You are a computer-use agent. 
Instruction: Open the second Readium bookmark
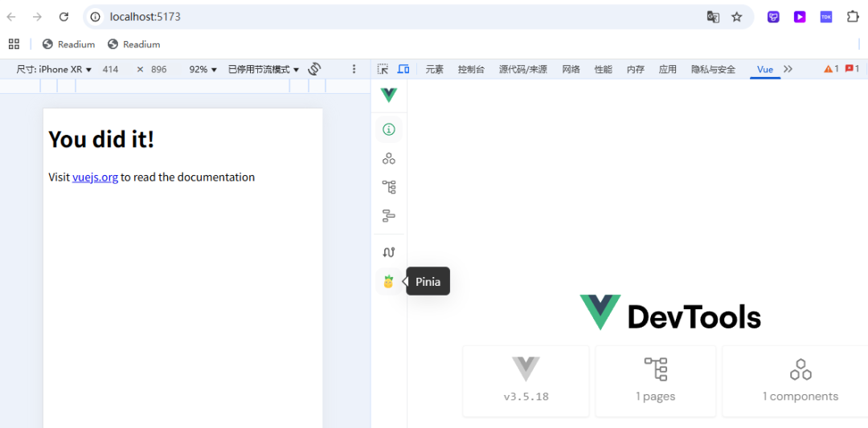coord(134,44)
